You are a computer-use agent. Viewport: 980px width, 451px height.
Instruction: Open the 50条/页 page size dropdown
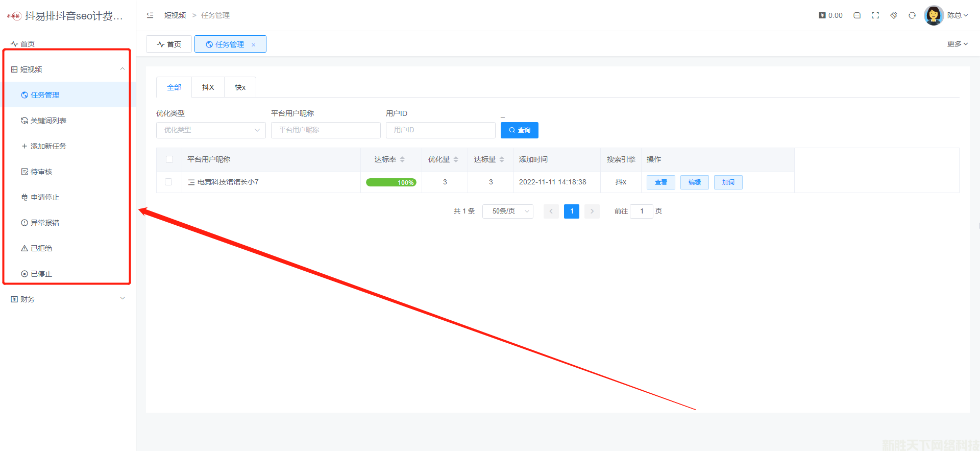[507, 211]
